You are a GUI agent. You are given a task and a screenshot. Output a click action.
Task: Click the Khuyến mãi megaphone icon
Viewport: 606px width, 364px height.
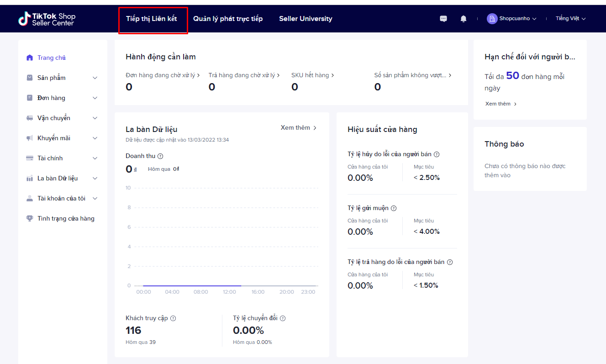[x=30, y=138]
